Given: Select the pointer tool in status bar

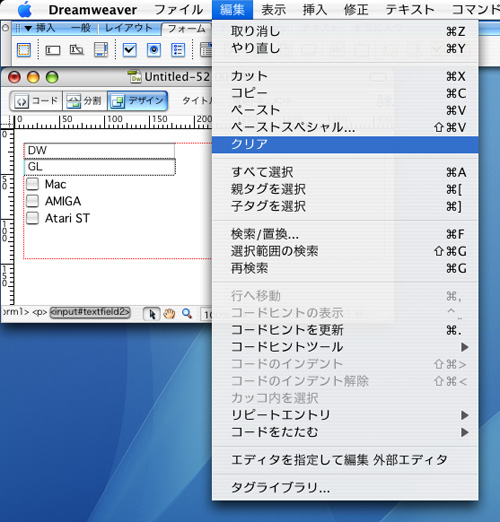Looking at the screenshot, I should pyautogui.click(x=152, y=314).
